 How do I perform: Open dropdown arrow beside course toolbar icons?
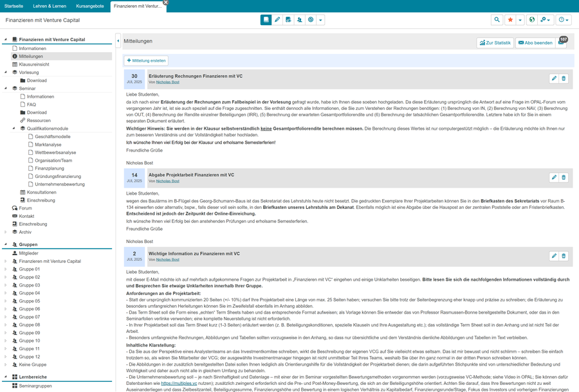(320, 20)
